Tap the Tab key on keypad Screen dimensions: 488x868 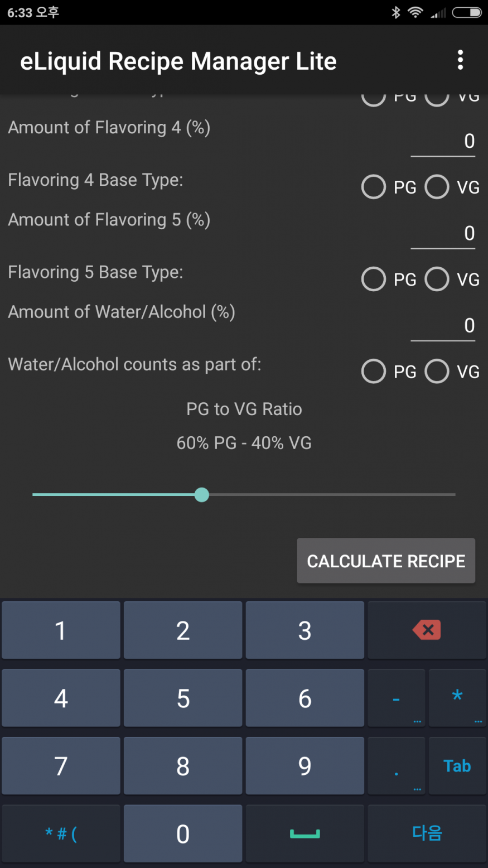[x=457, y=766]
